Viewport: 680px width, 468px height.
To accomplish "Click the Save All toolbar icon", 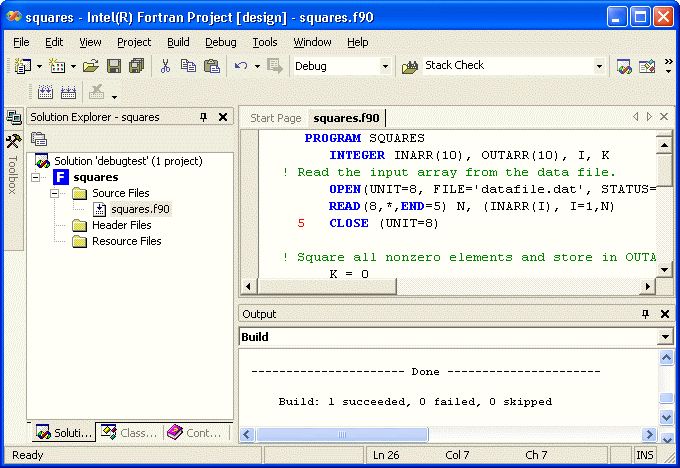I will pos(136,66).
